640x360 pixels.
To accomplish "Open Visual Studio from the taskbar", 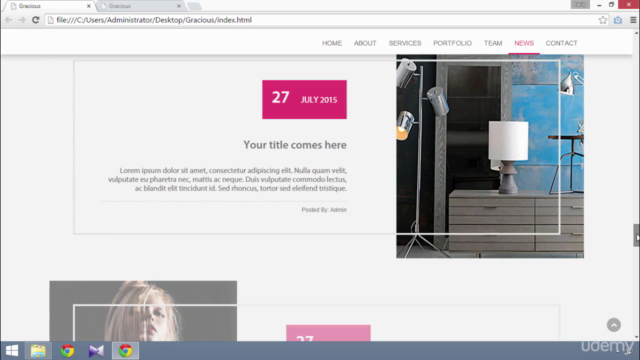I will [x=96, y=351].
